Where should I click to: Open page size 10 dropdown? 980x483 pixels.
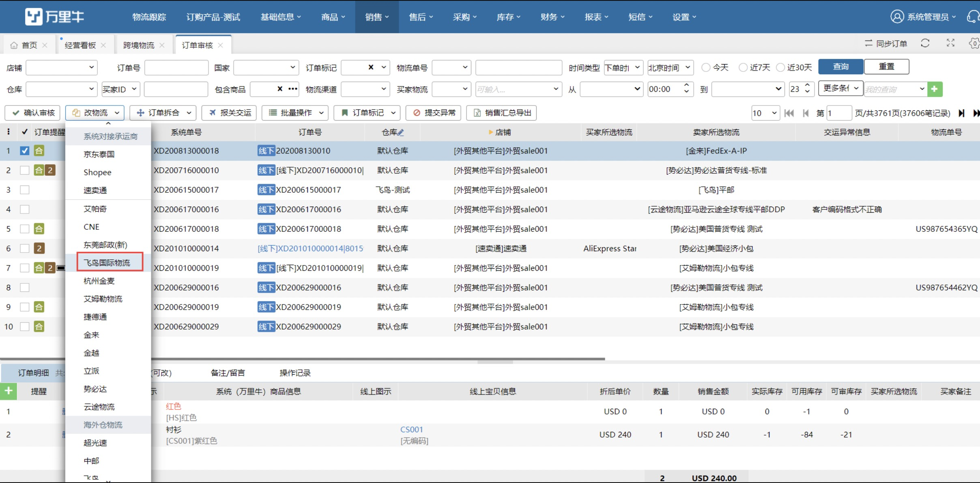coord(765,113)
